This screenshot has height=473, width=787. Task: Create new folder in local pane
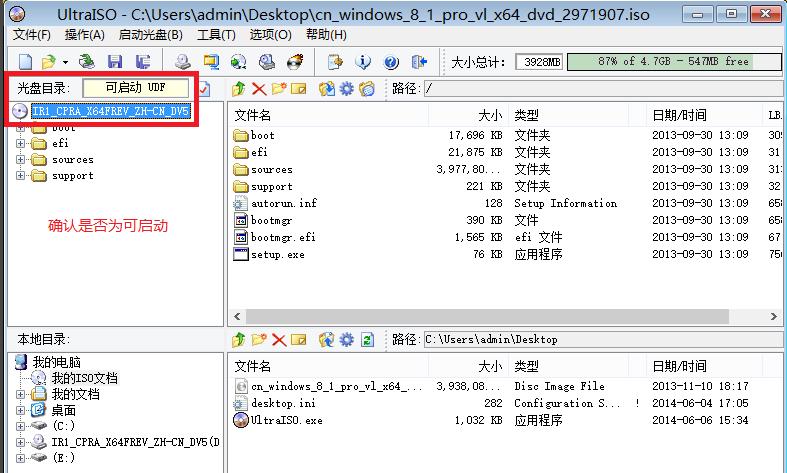(259, 340)
